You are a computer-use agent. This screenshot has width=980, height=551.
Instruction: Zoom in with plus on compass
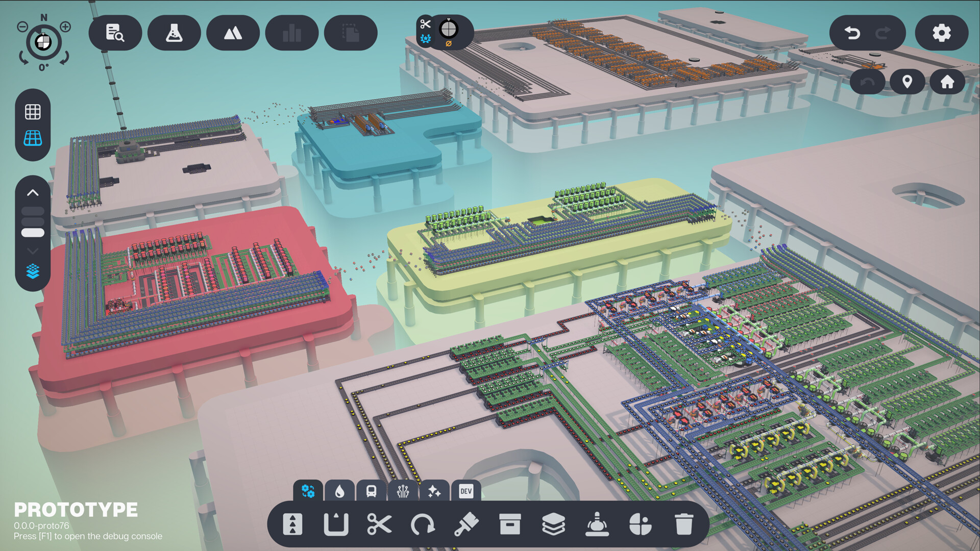pyautogui.click(x=65, y=27)
